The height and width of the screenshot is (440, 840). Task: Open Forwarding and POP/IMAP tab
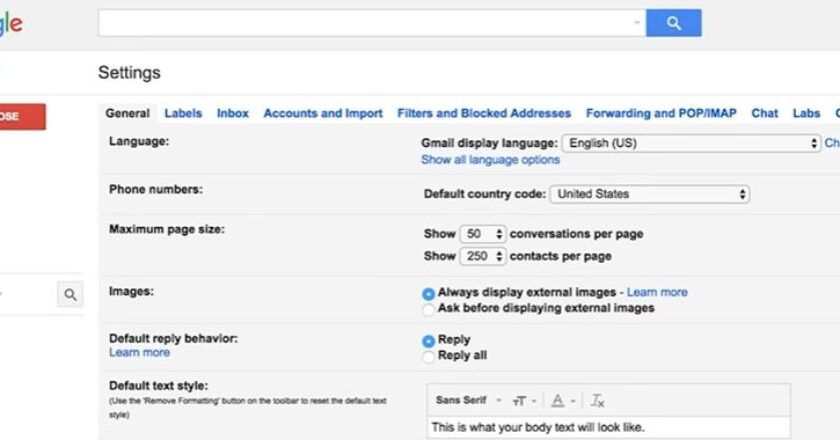tap(661, 113)
